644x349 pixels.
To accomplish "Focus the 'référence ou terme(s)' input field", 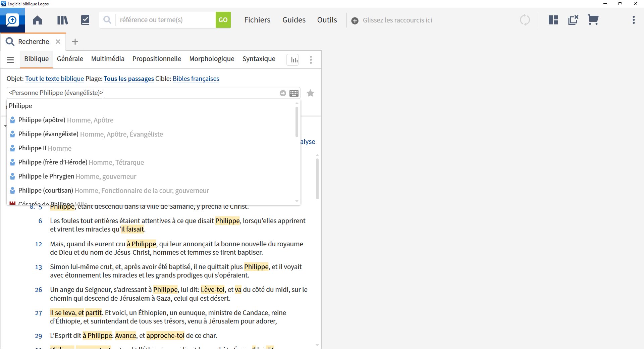I will tap(166, 20).
